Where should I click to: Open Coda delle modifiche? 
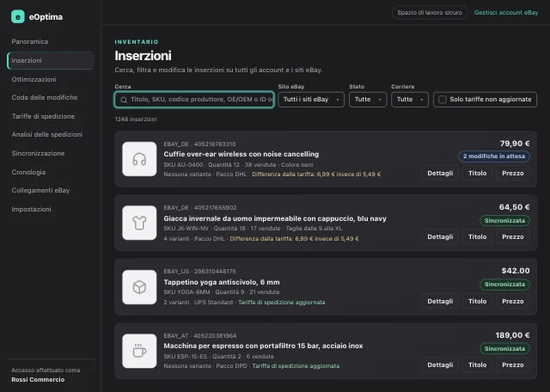[45, 97]
